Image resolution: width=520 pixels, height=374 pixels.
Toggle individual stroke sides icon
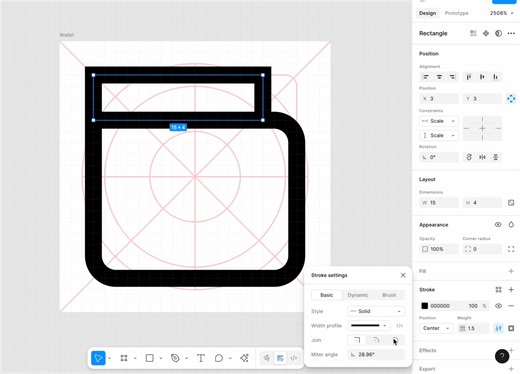tap(511, 328)
